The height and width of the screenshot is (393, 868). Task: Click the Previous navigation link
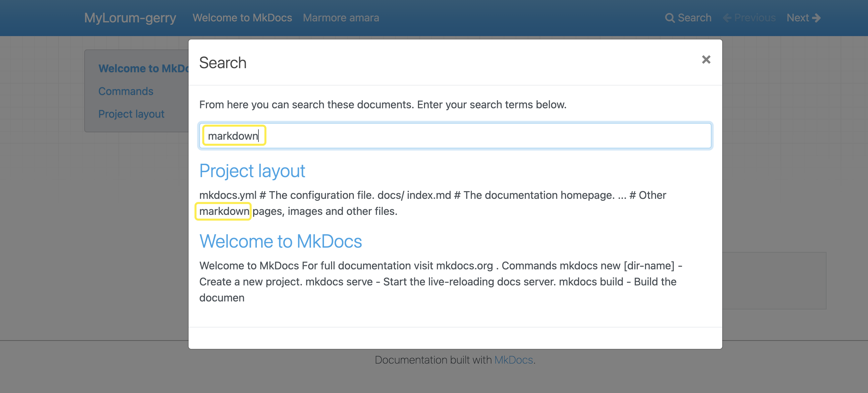(x=749, y=18)
